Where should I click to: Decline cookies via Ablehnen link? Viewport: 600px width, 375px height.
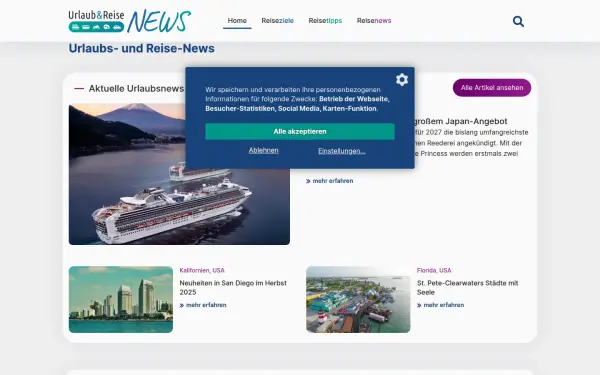[264, 150]
